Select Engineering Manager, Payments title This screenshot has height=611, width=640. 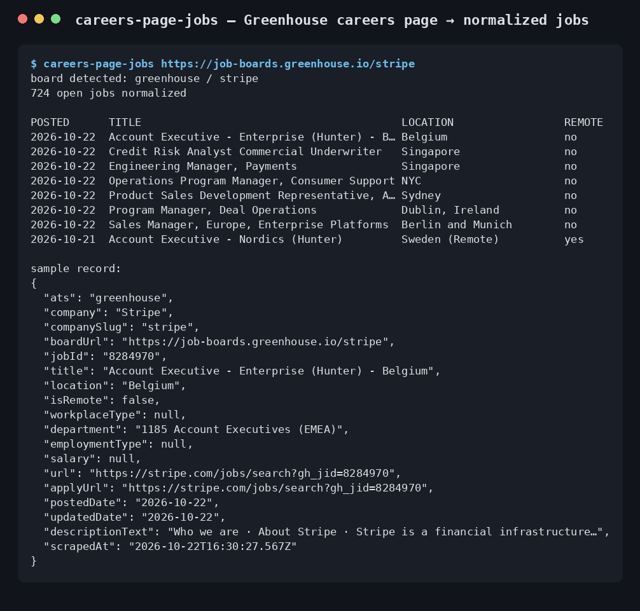tap(202, 166)
